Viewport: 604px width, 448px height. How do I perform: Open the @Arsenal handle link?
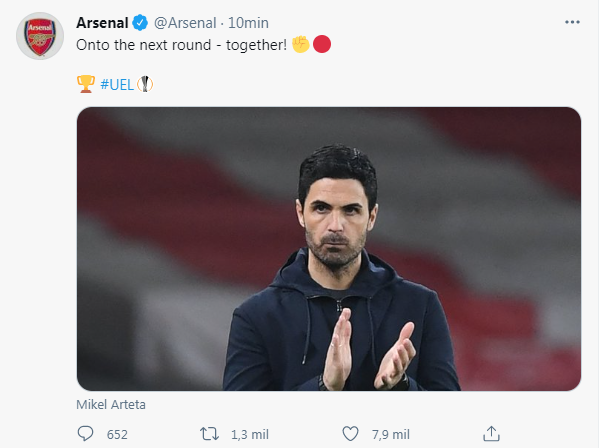pyautogui.click(x=185, y=23)
